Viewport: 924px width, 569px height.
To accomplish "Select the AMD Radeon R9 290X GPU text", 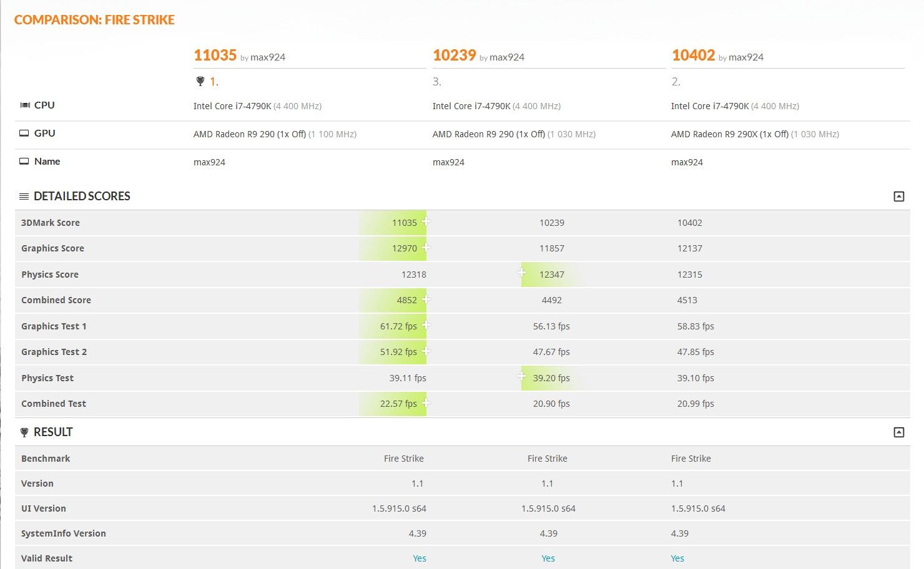I will [x=730, y=134].
